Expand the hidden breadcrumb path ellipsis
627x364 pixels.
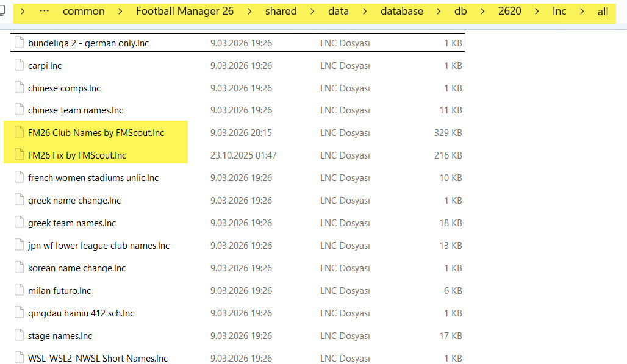[x=44, y=12]
